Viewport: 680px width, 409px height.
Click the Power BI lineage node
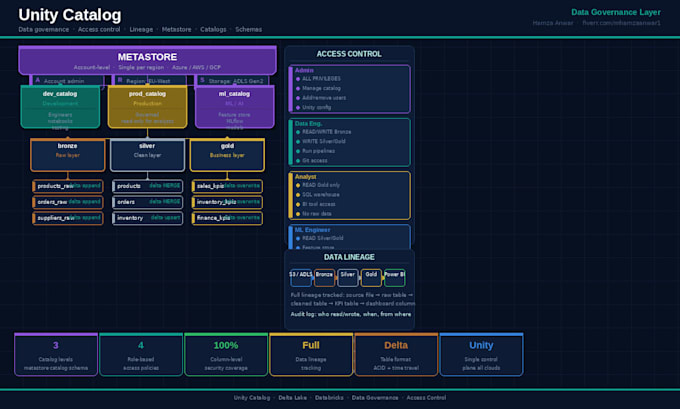(395, 278)
